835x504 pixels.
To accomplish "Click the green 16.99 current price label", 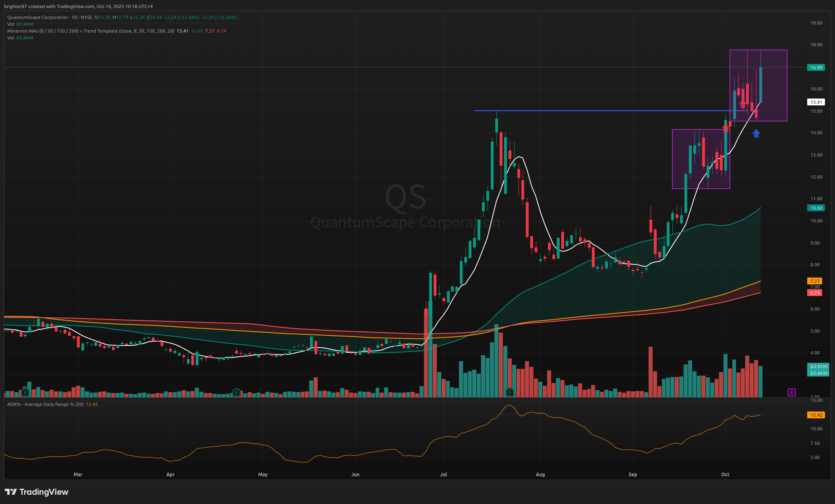I will pos(816,68).
